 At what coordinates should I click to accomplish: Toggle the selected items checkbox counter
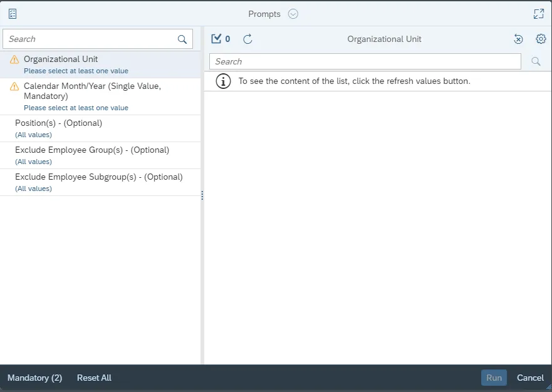pyautogui.click(x=221, y=39)
